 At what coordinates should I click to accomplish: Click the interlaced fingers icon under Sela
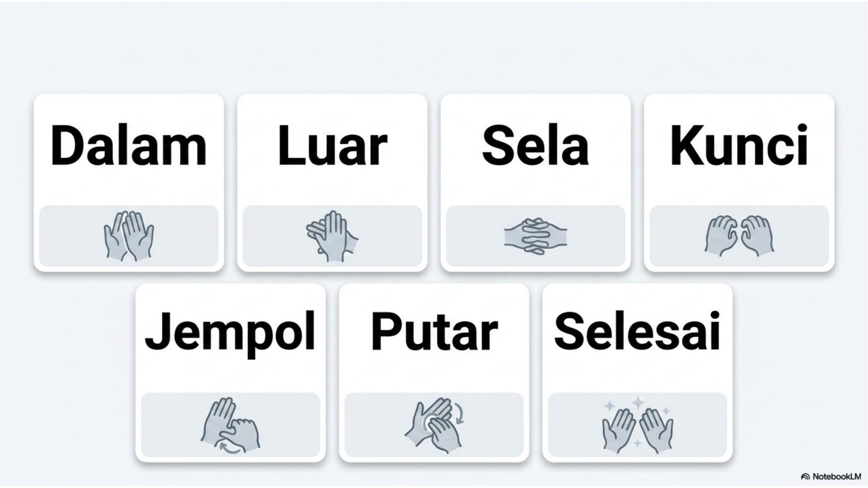pos(535,236)
